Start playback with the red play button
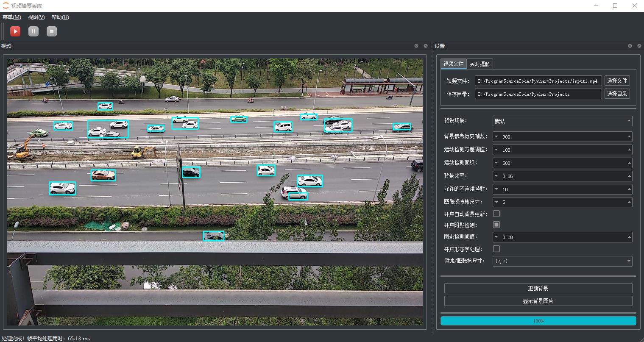Image resolution: width=644 pixels, height=342 pixels. pyautogui.click(x=15, y=31)
